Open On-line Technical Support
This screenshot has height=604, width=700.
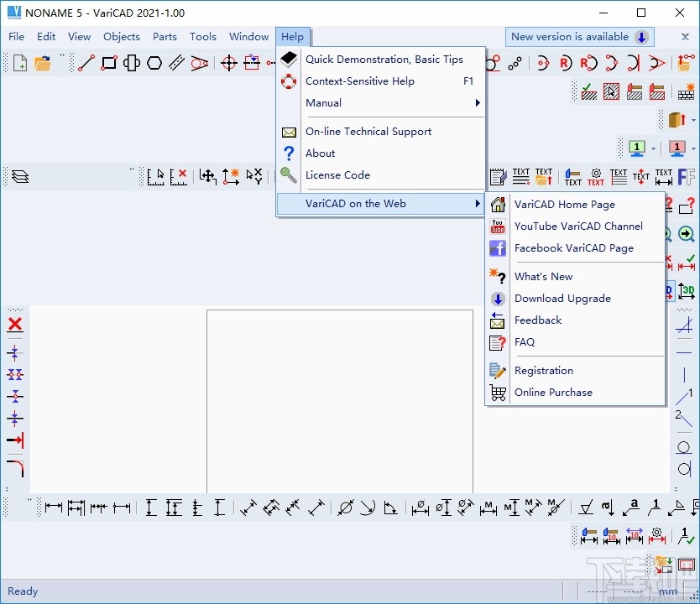point(380,132)
